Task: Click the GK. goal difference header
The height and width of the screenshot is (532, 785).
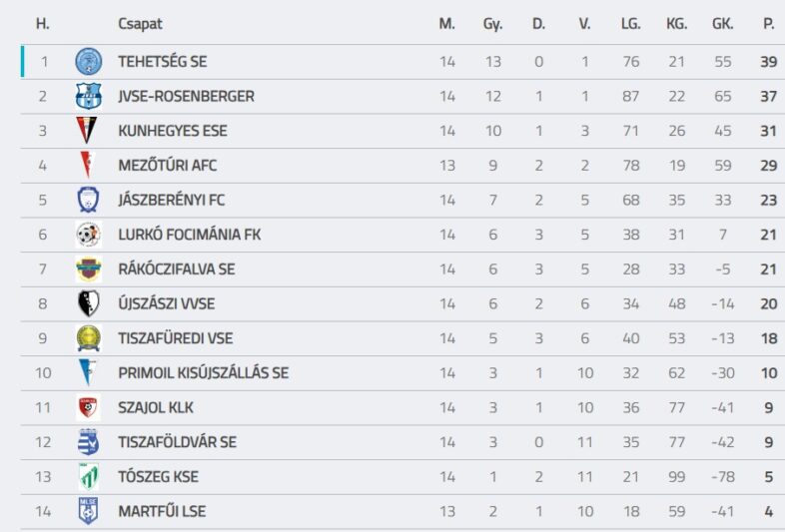Action: click(722, 24)
